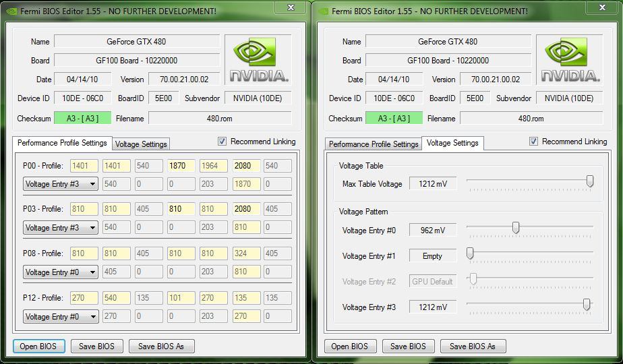The image size is (623, 364).
Task: Click Subvendor NVIDIA field in right window
Action: pyautogui.click(x=569, y=98)
